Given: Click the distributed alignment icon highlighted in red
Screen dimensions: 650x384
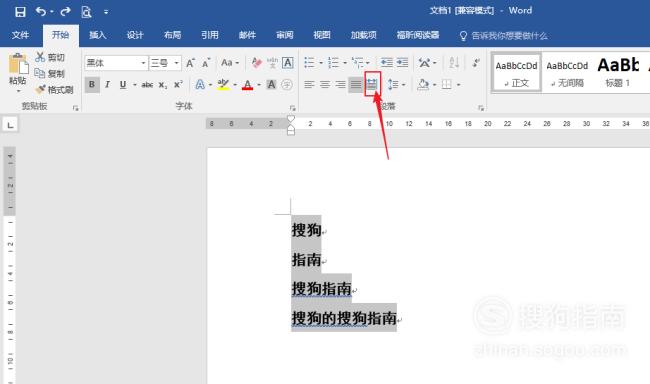Looking at the screenshot, I should pos(372,84).
